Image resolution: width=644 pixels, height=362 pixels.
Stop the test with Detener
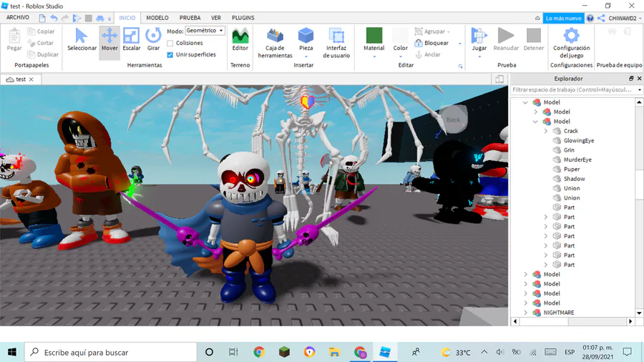[x=534, y=39]
